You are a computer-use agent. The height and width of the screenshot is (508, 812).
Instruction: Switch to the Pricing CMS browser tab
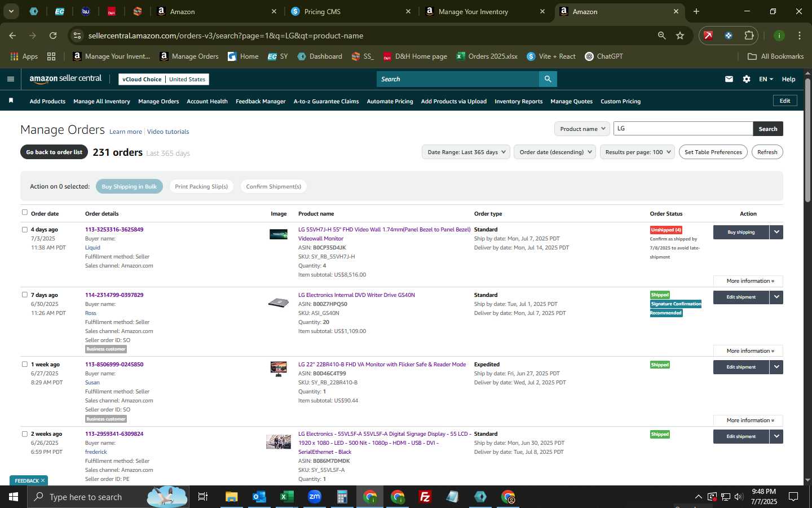[350, 11]
